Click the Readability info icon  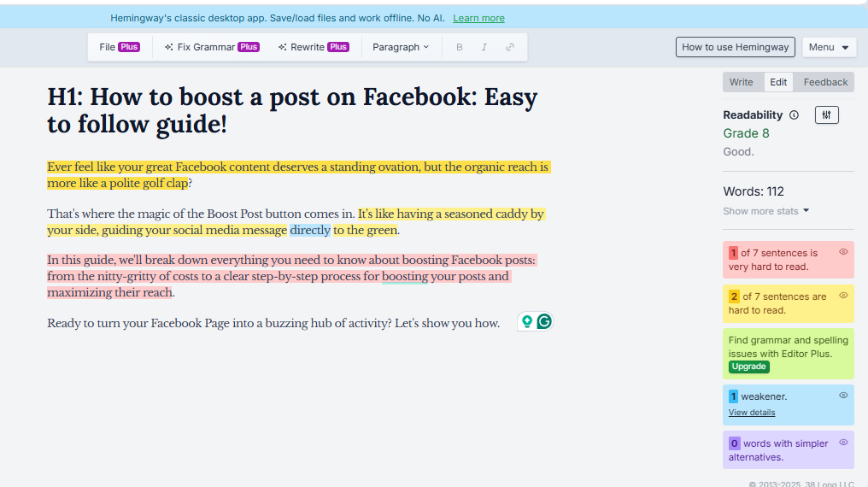[x=794, y=115]
